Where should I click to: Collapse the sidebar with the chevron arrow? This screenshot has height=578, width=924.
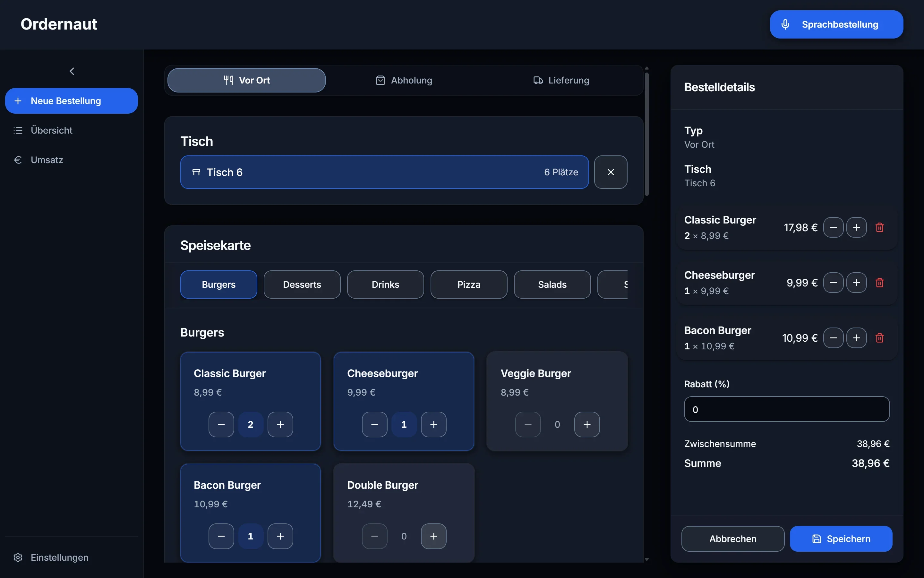pyautogui.click(x=72, y=72)
